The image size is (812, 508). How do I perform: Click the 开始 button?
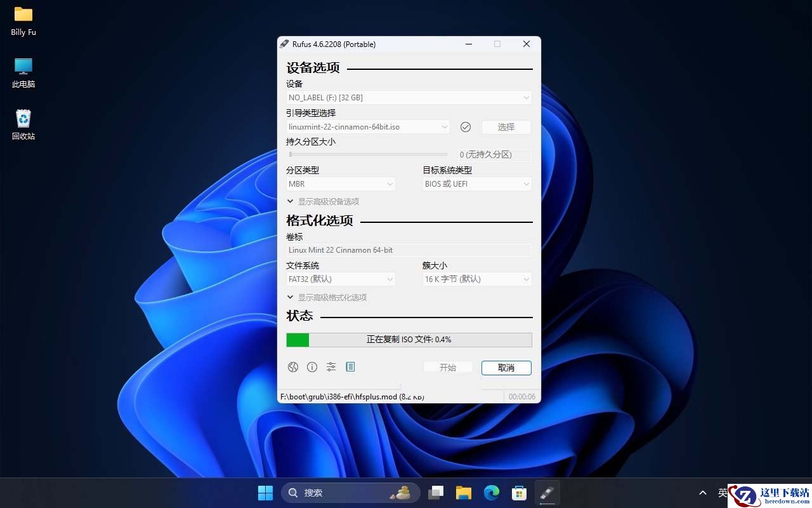click(x=448, y=368)
